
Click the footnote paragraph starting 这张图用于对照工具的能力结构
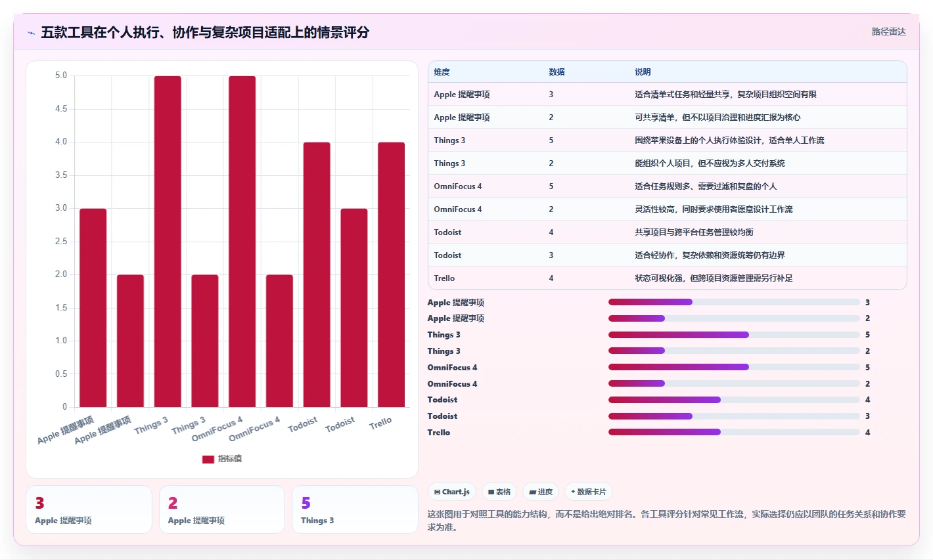[x=667, y=521]
